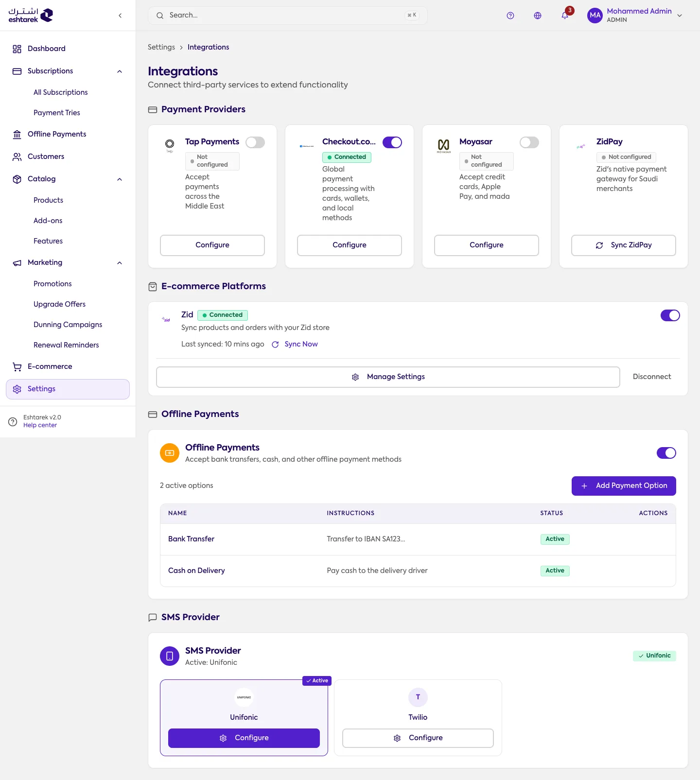This screenshot has width=700, height=780.
Task: Open the Help center link
Action: click(40, 425)
